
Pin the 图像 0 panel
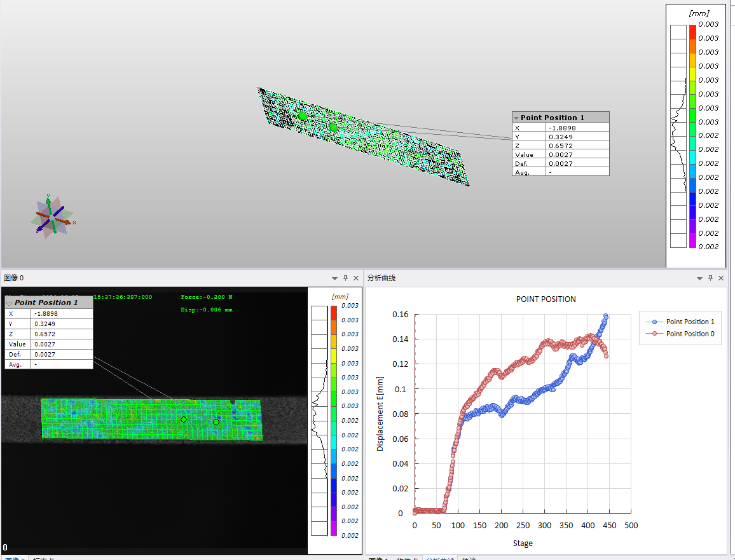click(x=345, y=278)
